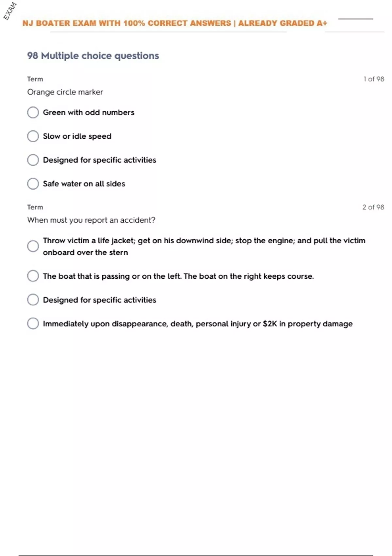Pick 'Designed for specific activities' under question 2

click(33, 300)
